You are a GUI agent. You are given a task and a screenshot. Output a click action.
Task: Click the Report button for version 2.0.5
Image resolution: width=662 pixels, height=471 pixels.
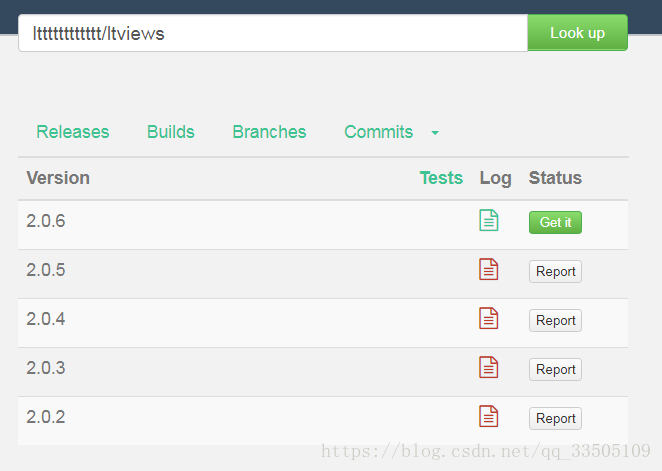555,271
